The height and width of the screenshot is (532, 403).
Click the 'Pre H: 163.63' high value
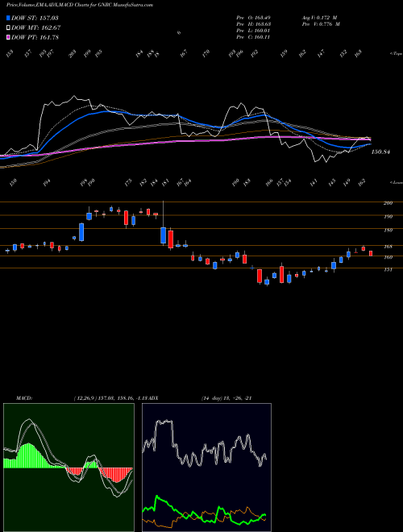[253, 24]
